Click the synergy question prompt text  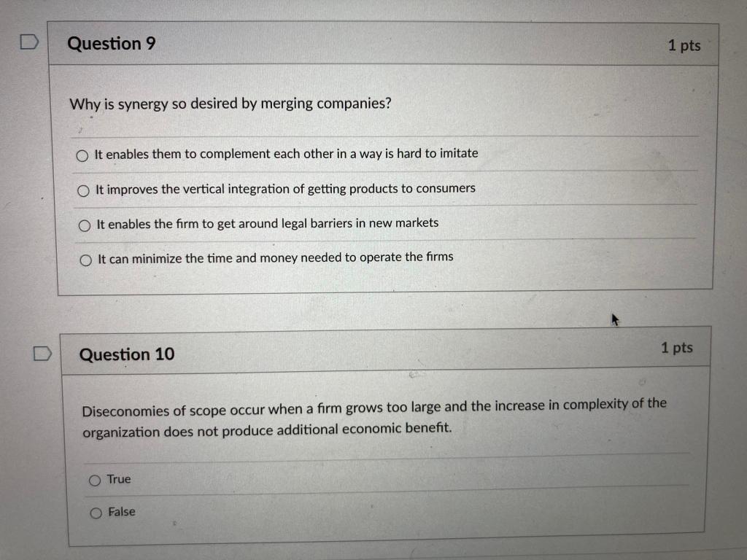[x=229, y=104]
